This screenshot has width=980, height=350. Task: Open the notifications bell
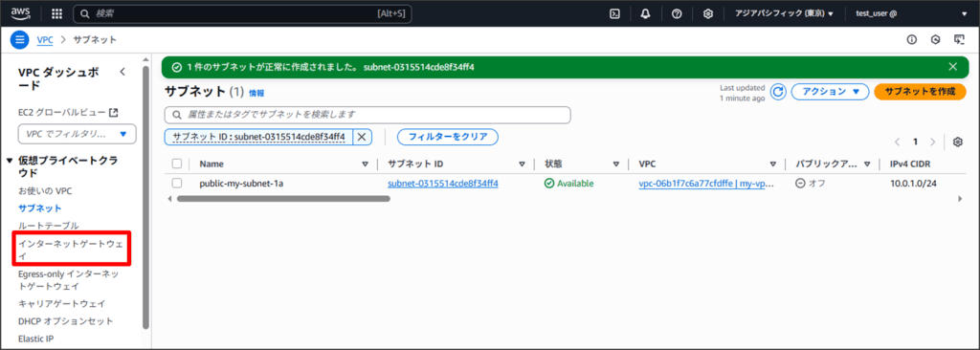645,13
